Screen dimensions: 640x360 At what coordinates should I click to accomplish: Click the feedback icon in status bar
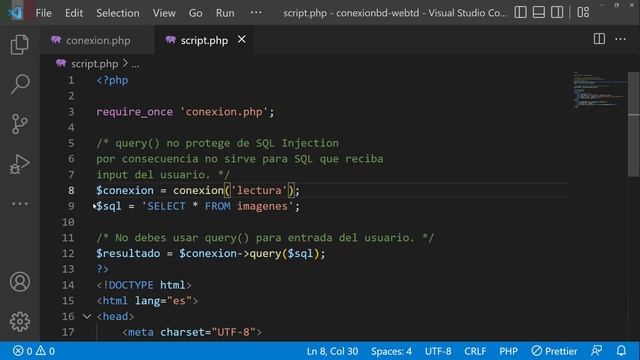596,351
